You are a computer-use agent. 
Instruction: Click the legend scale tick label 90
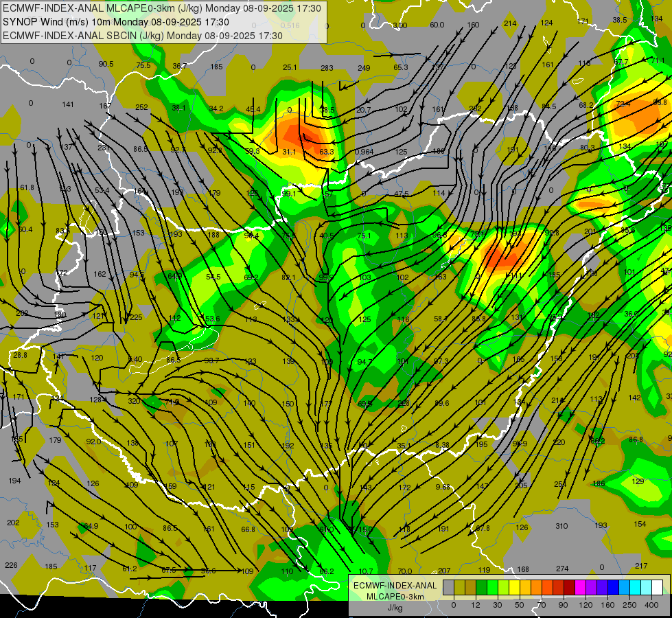(564, 605)
